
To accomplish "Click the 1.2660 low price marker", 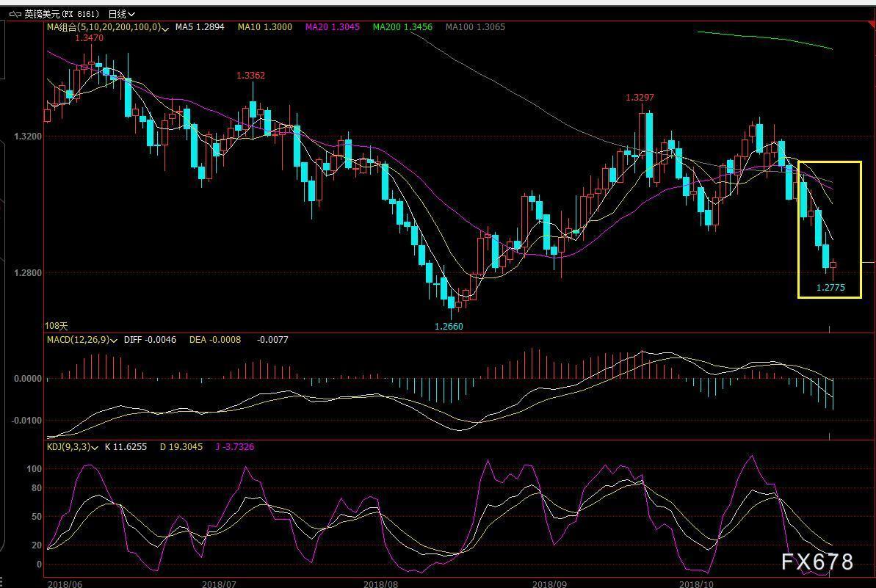I will coord(449,327).
